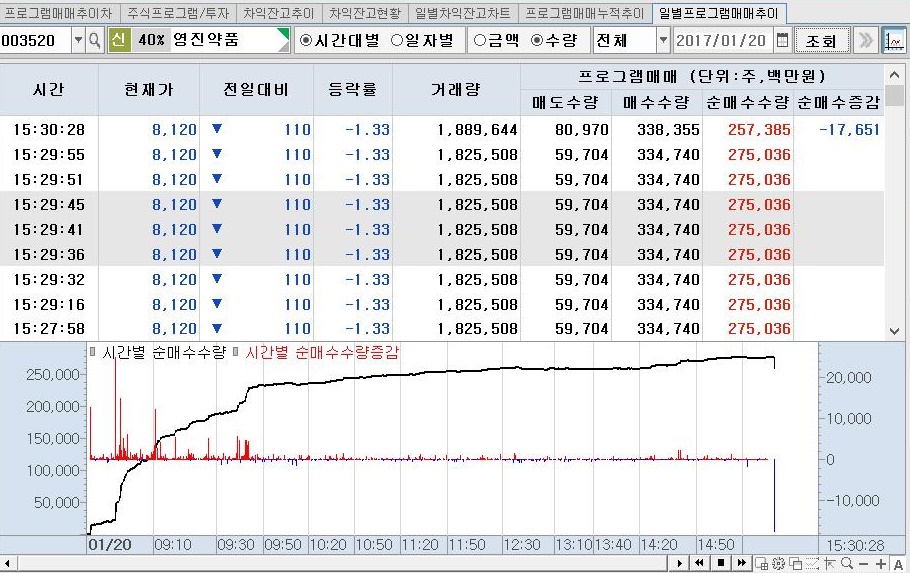This screenshot has width=910, height=573.
Task: Click the minus zoom-out chart icon
Action: (864, 564)
